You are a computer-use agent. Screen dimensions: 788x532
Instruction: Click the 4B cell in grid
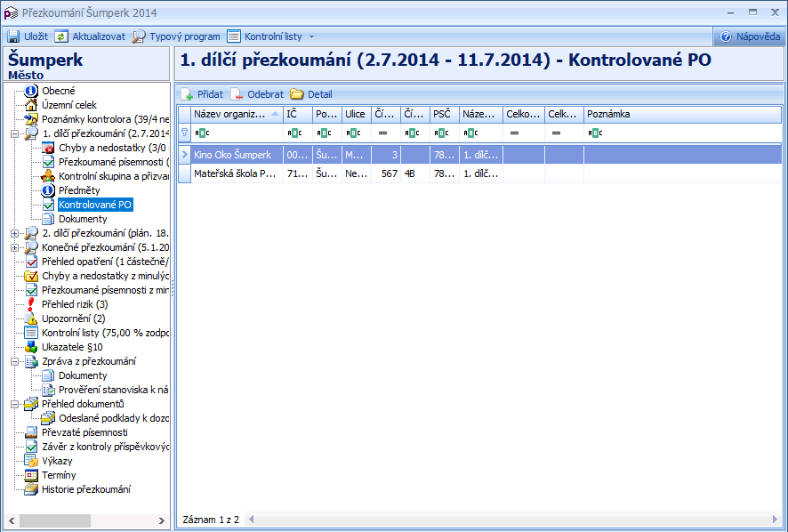coord(415,173)
